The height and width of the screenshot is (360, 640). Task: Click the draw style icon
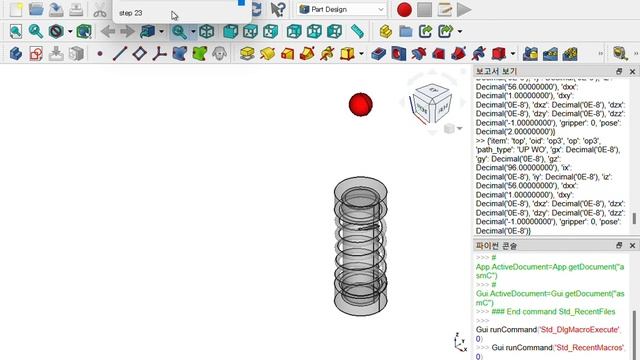[56, 31]
